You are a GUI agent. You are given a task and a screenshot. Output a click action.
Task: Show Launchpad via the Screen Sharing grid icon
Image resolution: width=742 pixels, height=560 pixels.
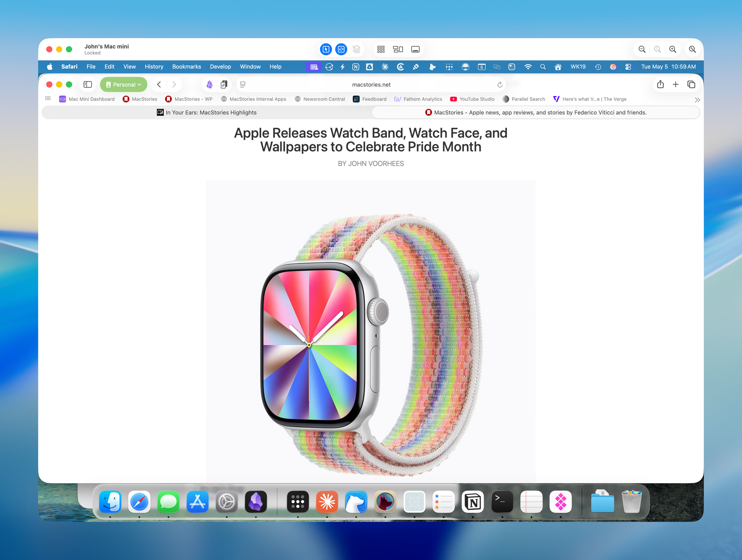point(381,49)
